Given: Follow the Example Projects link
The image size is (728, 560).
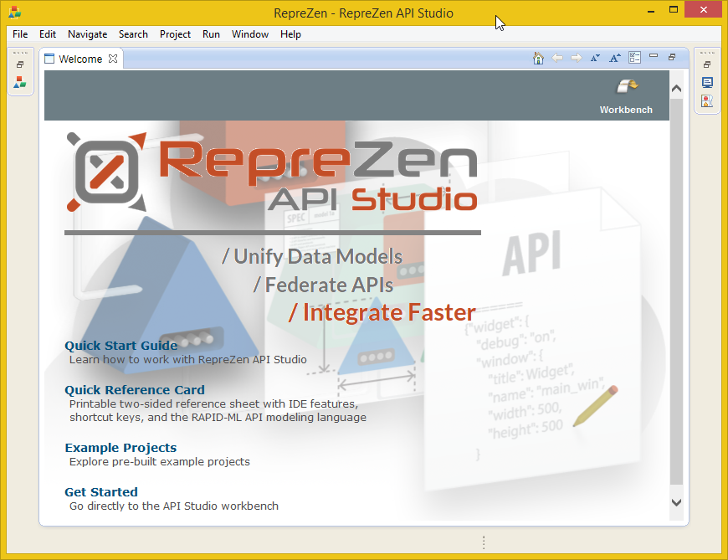Looking at the screenshot, I should click(120, 448).
